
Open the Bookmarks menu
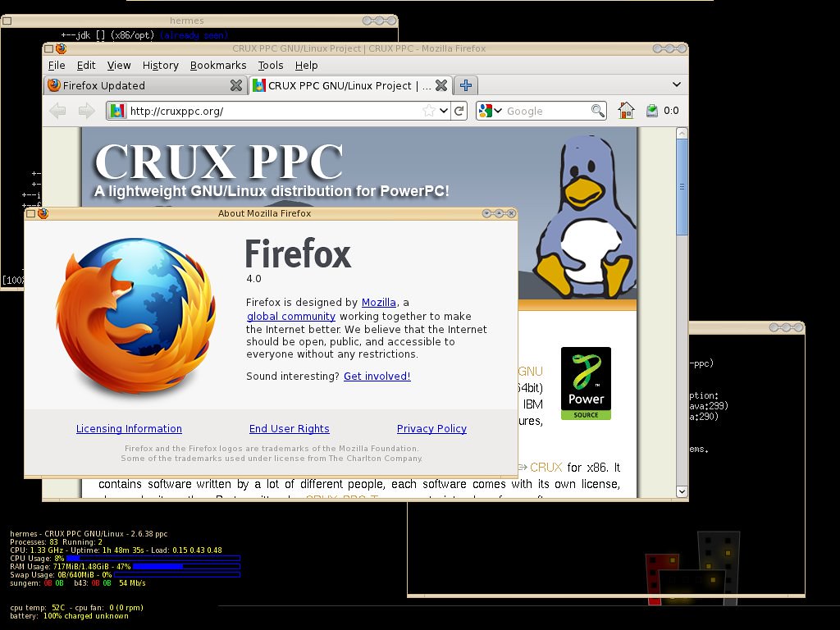pos(218,66)
